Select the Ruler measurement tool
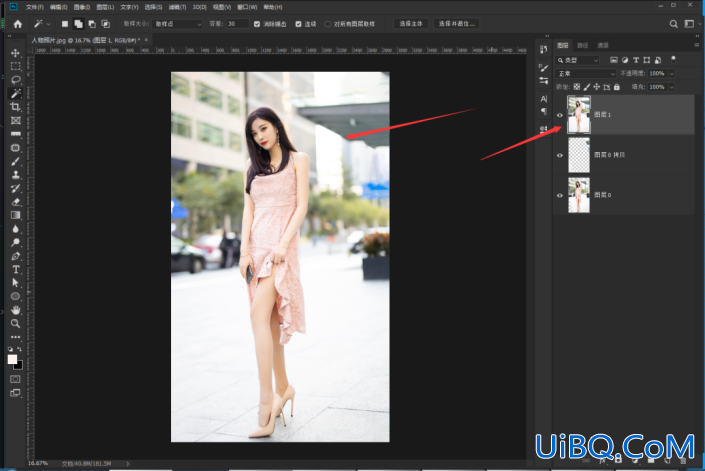This screenshot has width=705, height=471. tap(15, 134)
